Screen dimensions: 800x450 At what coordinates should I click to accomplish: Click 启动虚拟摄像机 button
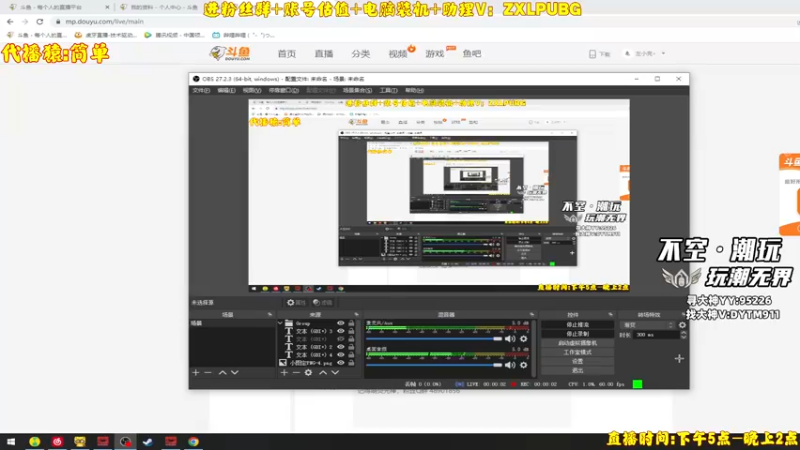tap(578, 343)
